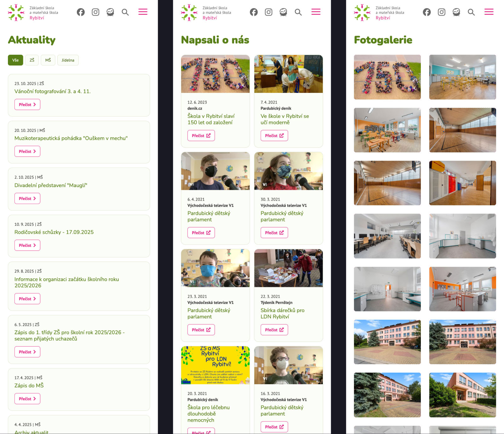Screen dimensions: 504x434
Task: Open the Rodičovské schůzky - 17.09.2025 headline
Action: (x=54, y=232)
